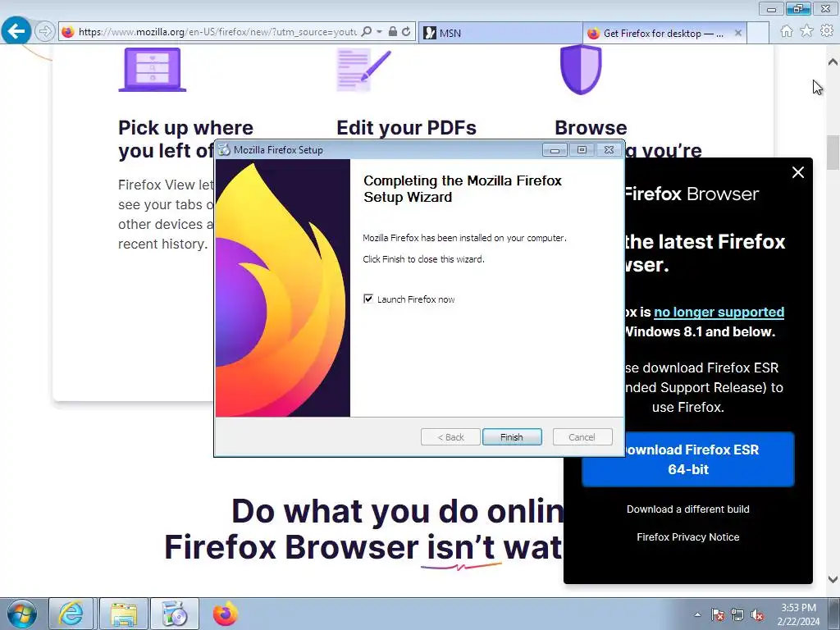Open the Firefox Privacy Notice link
This screenshot has height=630, width=840.
point(688,536)
